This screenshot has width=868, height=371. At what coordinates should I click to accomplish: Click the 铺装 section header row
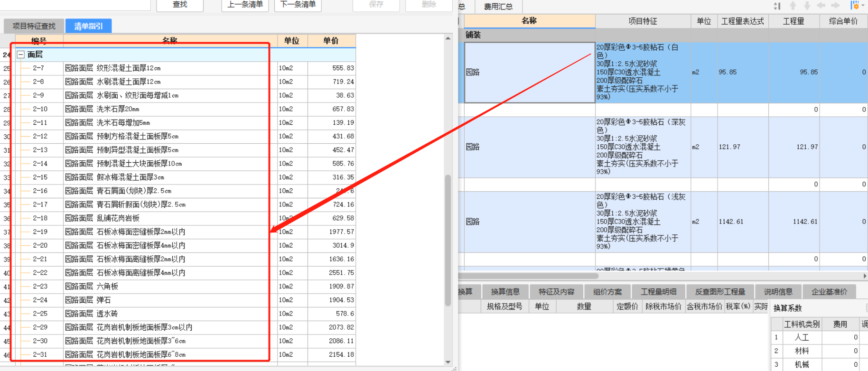tap(663, 35)
